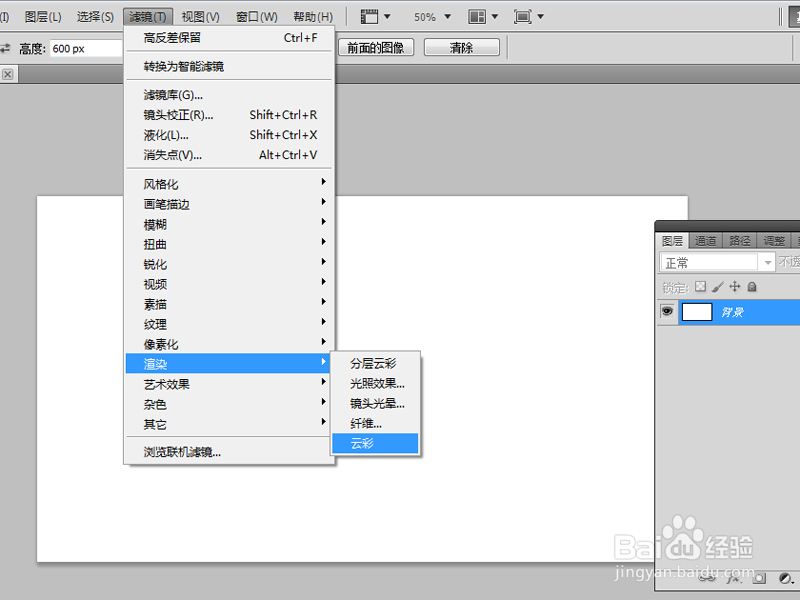Expand the 其它 submenu
The image size is (800, 600).
pyautogui.click(x=230, y=424)
